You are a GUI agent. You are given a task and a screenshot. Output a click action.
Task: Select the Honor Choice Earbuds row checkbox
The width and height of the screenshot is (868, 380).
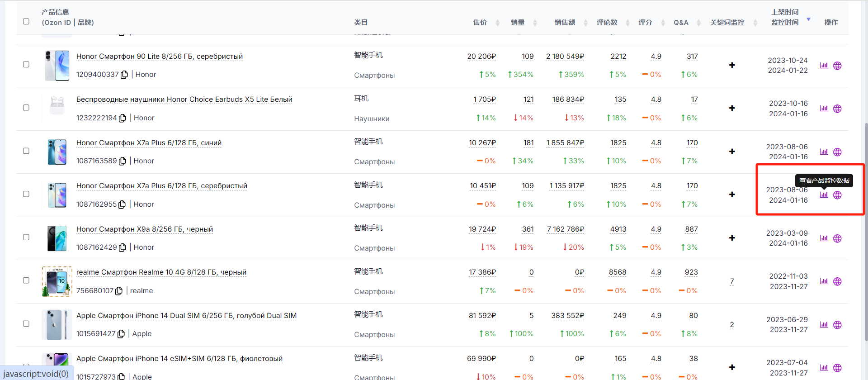click(x=26, y=108)
